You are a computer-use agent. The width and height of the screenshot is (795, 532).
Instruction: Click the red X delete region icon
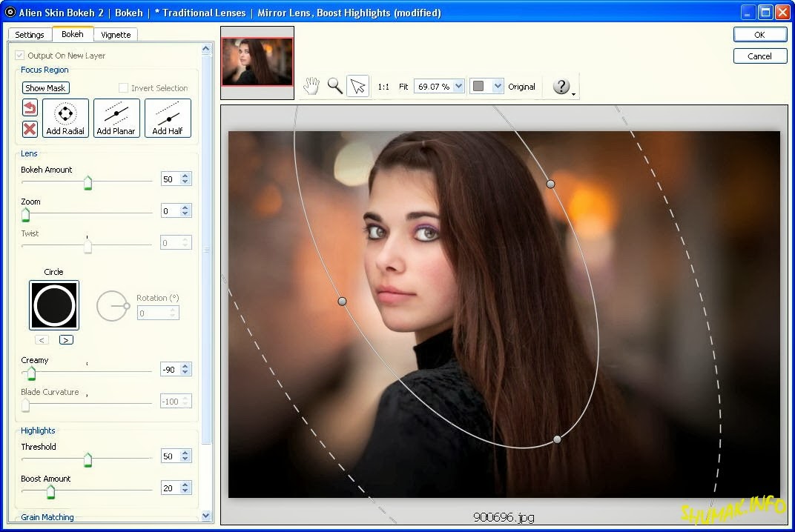point(30,129)
